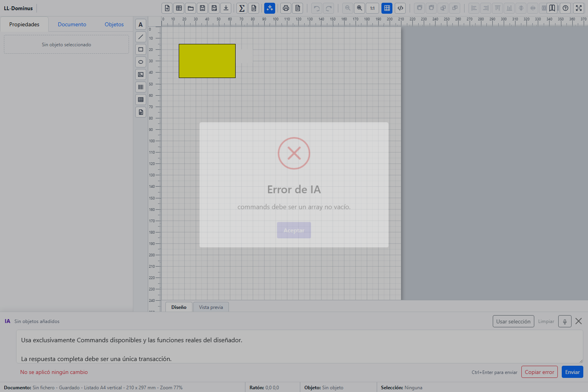
Task: Click the 'Sin objeto seleccionado' placeholder
Action: click(x=66, y=45)
